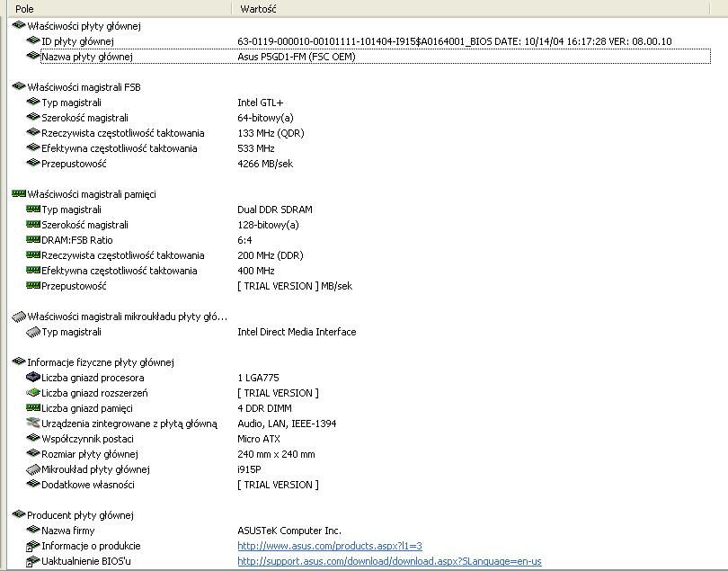Viewport: 728px width, 571px height.
Task: Click the chip icon by Intel Direct Media Interface row
Action: pyautogui.click(x=33, y=332)
